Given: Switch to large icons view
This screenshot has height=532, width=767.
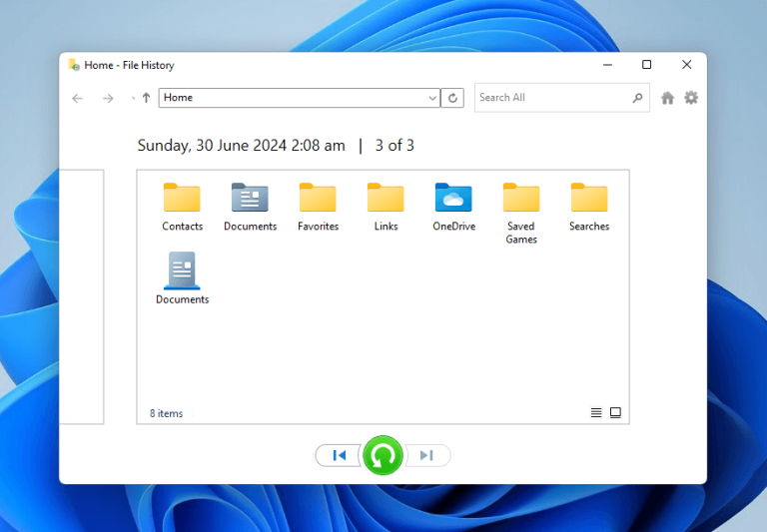Looking at the screenshot, I should pyautogui.click(x=615, y=412).
